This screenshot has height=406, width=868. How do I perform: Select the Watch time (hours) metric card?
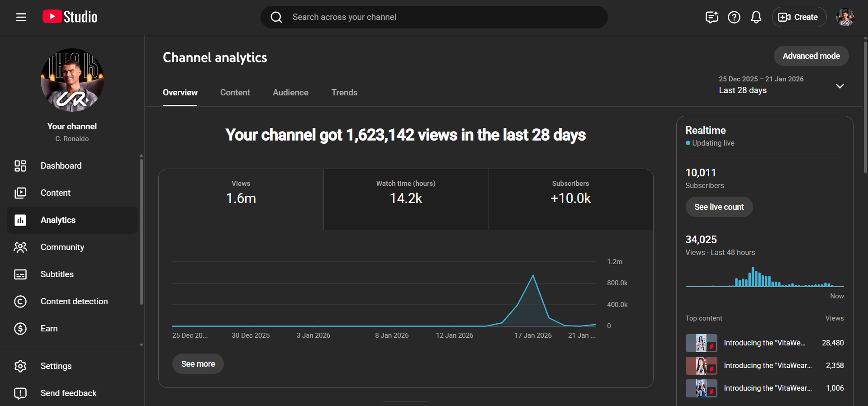pos(406,199)
